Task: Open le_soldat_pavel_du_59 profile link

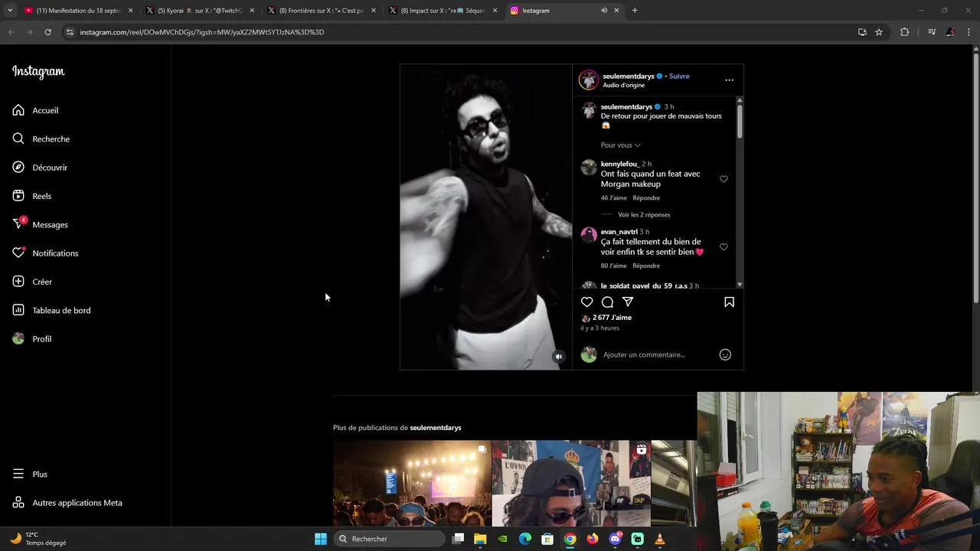Action: [644, 285]
